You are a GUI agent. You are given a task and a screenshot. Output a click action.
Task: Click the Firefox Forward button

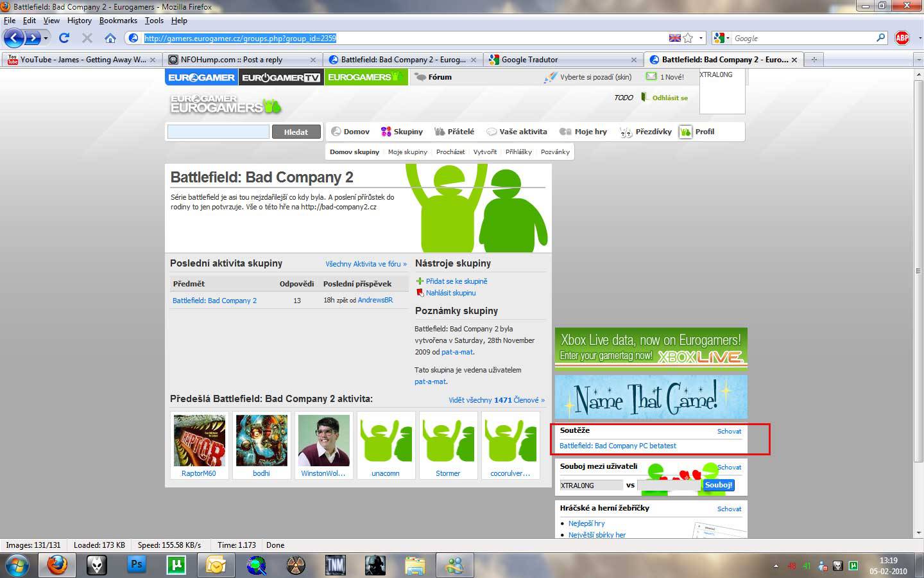32,38
